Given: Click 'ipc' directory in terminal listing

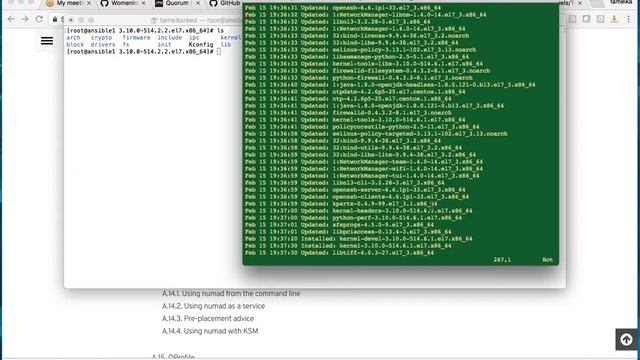Looking at the screenshot, I should (194, 38).
